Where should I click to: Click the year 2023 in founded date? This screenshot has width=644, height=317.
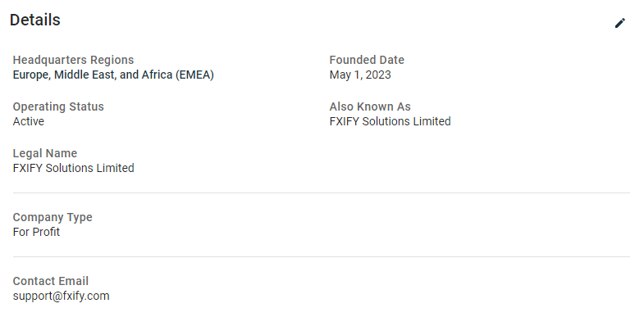pyautogui.click(x=378, y=75)
